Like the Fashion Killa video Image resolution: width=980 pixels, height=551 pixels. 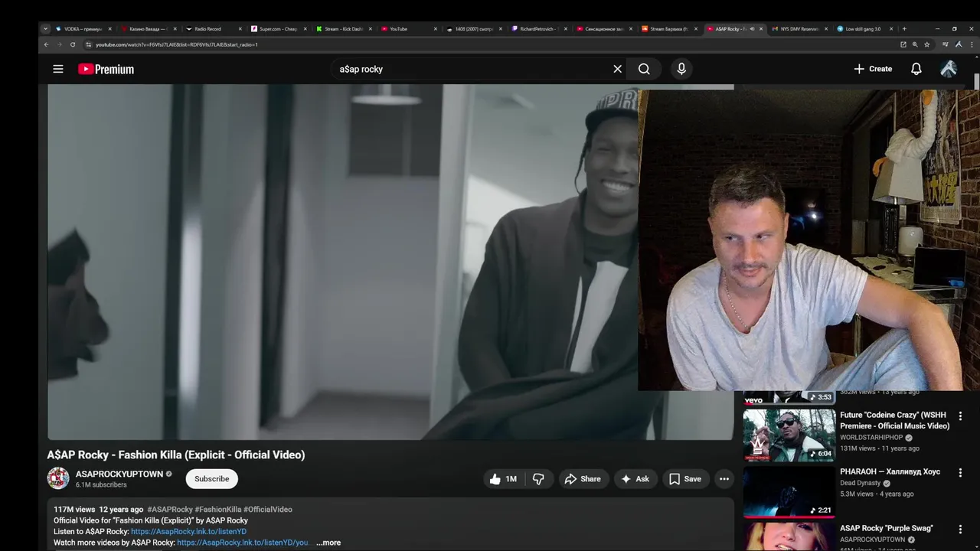coord(502,479)
